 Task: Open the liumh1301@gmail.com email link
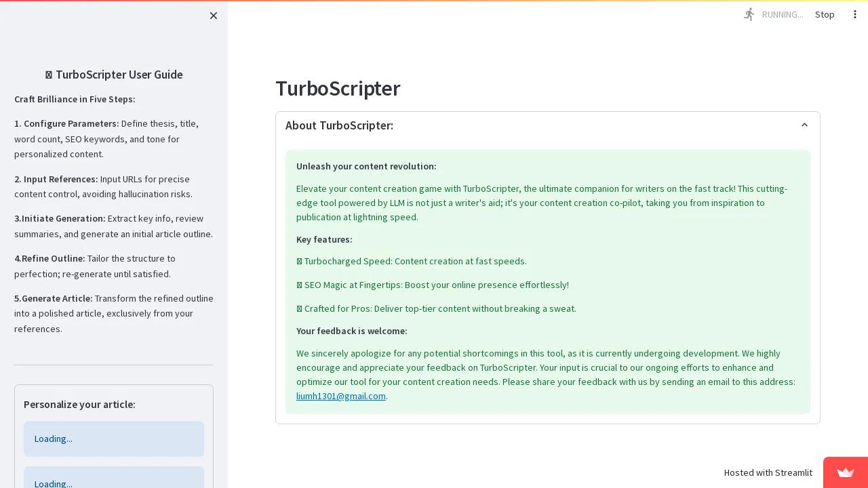[340, 396]
